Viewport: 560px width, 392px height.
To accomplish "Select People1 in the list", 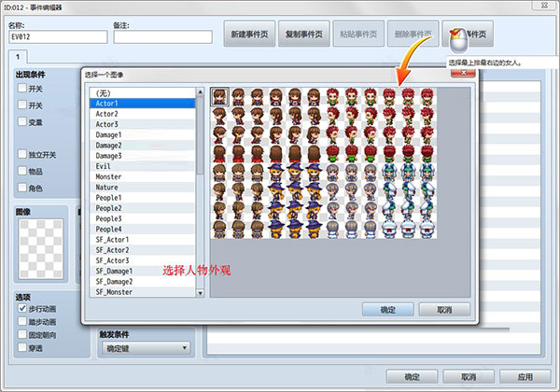I will [143, 198].
